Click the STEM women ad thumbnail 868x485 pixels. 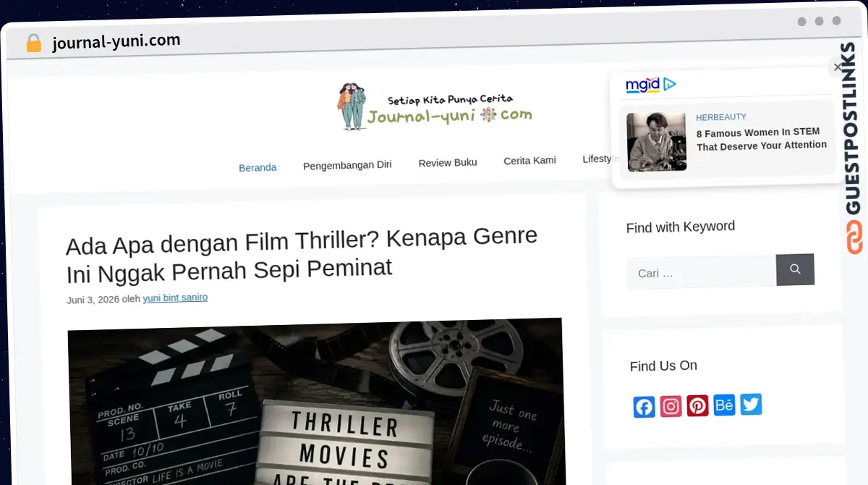point(656,142)
